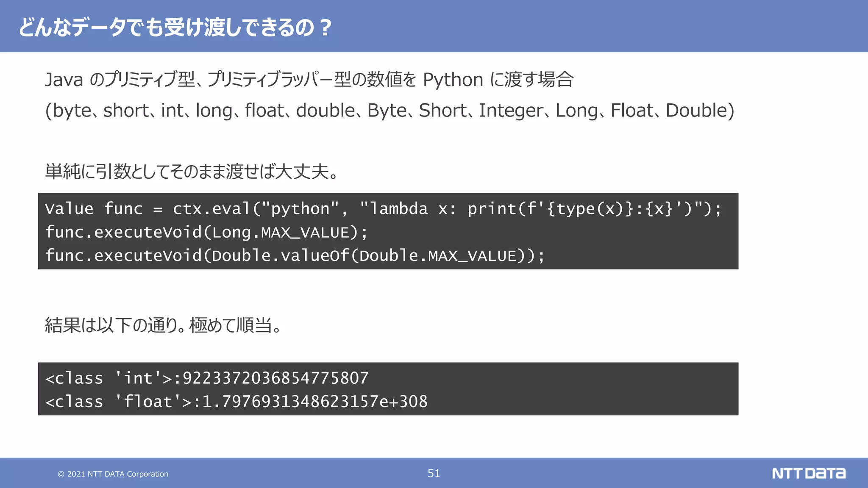Click the copyright text 2021 NTT DATA Corporation
The height and width of the screenshot is (488, 868).
point(113,474)
